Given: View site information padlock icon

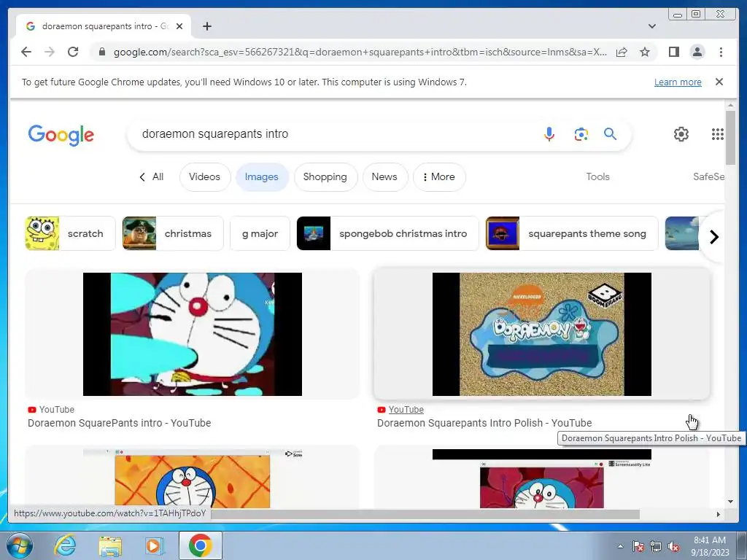Looking at the screenshot, I should 101,52.
